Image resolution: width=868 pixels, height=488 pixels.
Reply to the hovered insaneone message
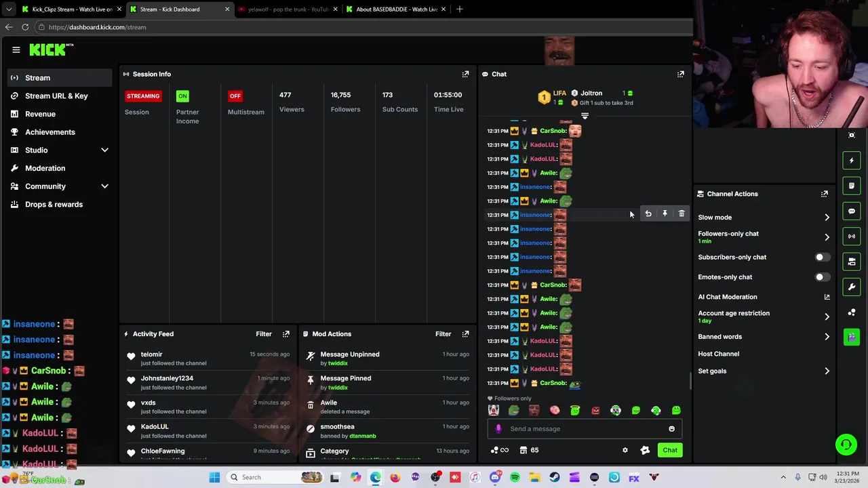pyautogui.click(x=648, y=213)
